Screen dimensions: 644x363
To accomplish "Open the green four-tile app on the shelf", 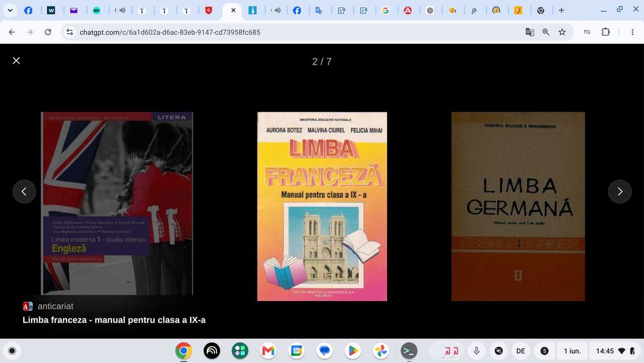I will (240, 351).
